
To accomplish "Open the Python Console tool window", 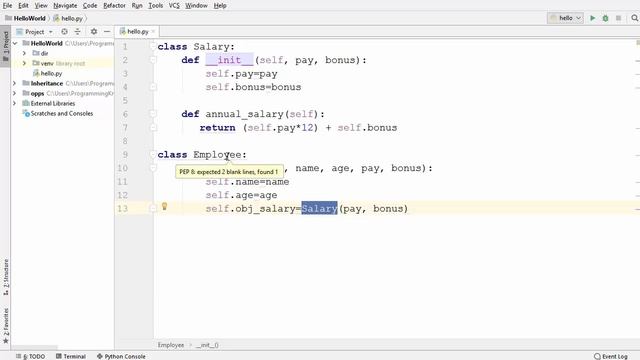I will point(121,356).
